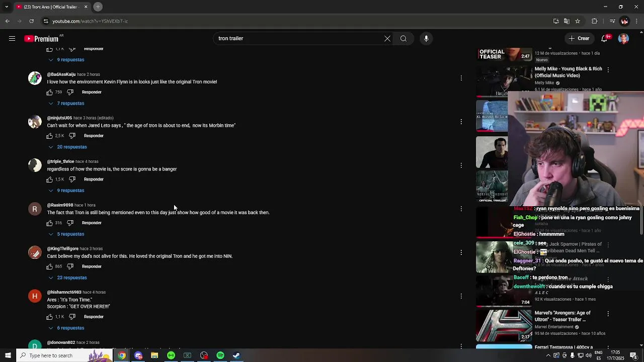This screenshot has width=644, height=362.
Task: Open options menu for ninjutsU05 comment
Action: point(461,122)
